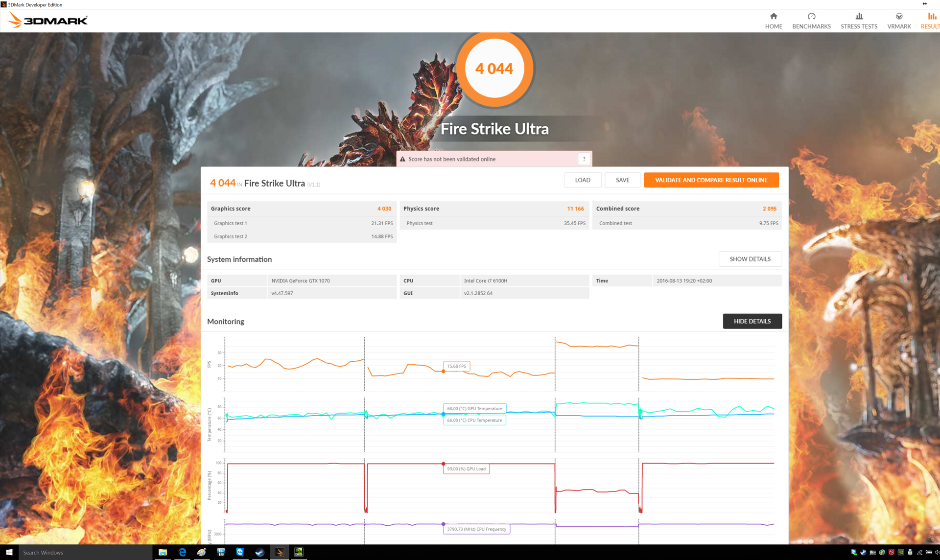Open the VRMark section
The image size is (940, 560).
coord(899,21)
